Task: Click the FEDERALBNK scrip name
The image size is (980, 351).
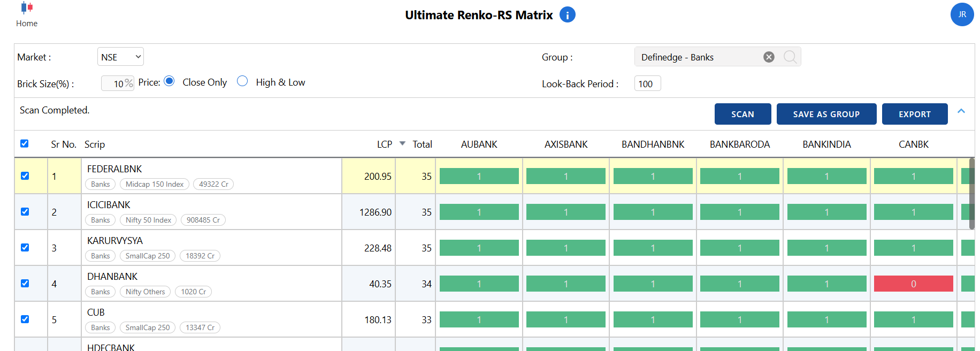Action: pyautogui.click(x=114, y=169)
